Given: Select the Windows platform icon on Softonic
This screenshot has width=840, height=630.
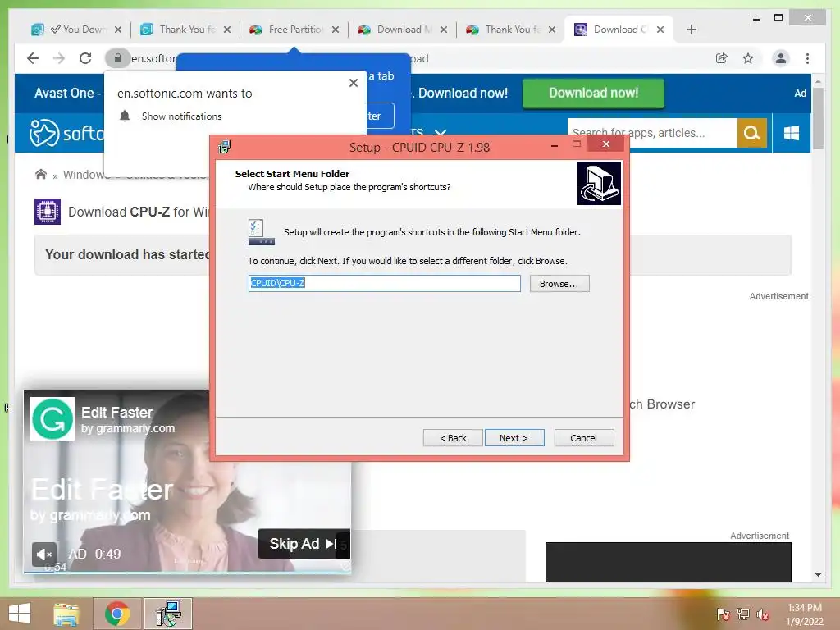Looking at the screenshot, I should (792, 132).
